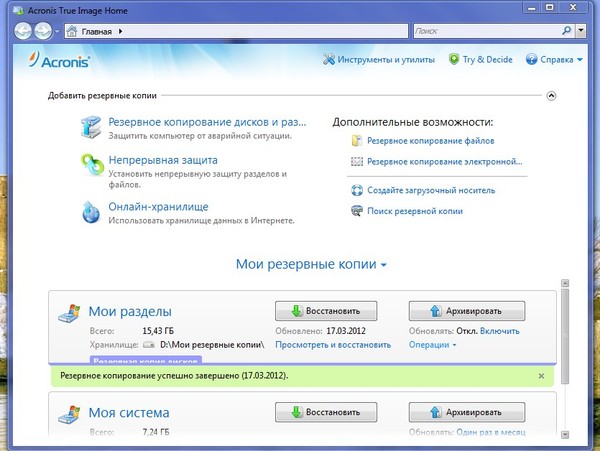This screenshot has width=600, height=451.
Task: Click Восстановить for Мои разделы
Action: 326,311
